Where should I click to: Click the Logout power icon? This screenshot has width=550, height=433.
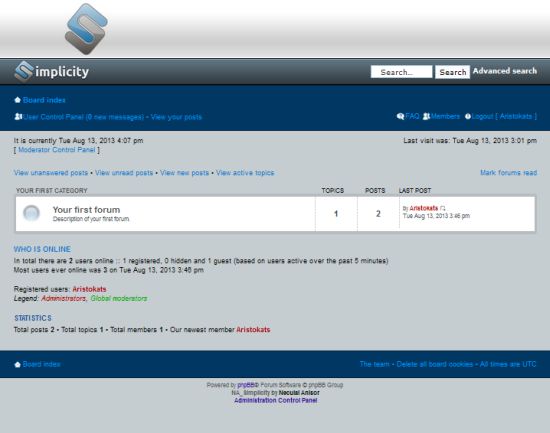[x=468, y=116]
